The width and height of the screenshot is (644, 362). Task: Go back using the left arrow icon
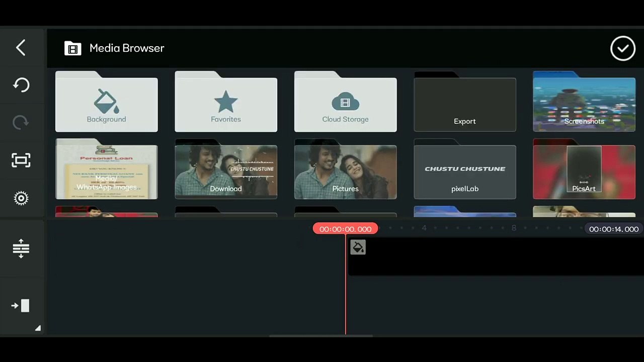[x=21, y=48]
